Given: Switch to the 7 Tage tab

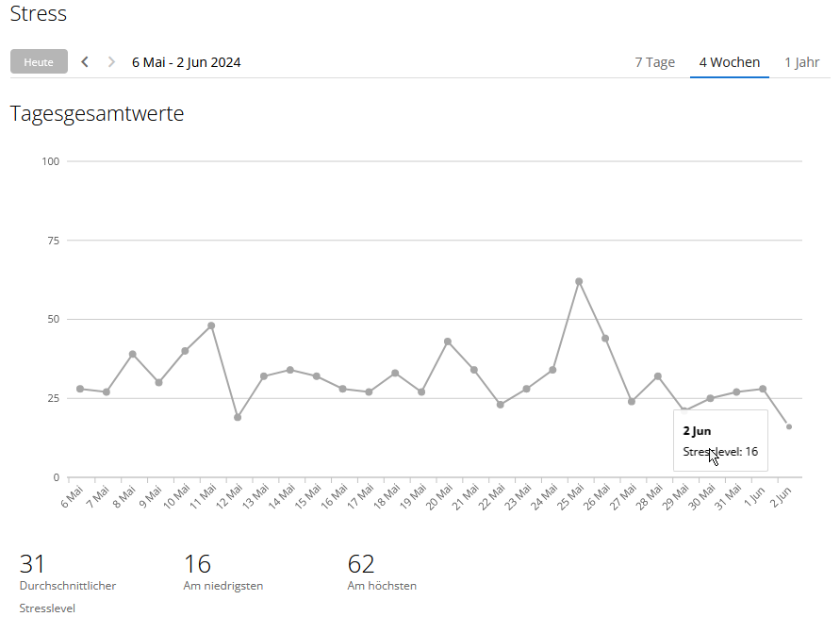Looking at the screenshot, I should pos(654,62).
